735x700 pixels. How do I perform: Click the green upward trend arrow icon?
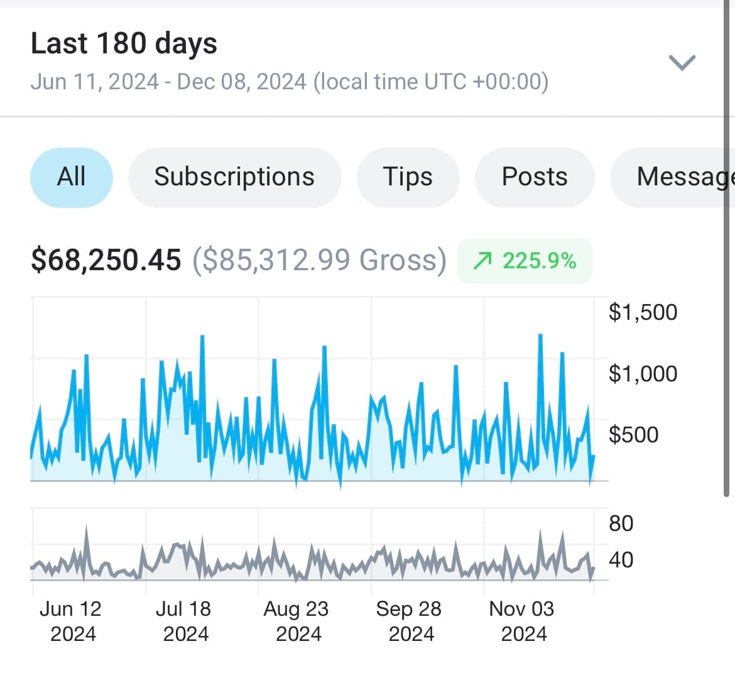(x=484, y=260)
